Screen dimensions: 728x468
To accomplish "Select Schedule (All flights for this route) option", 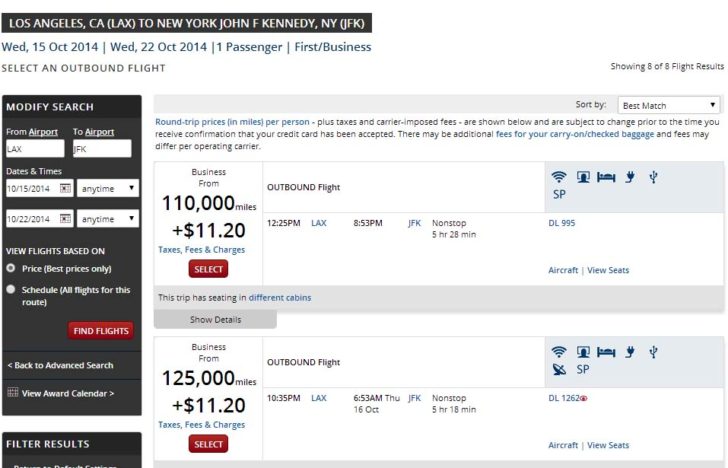I will tap(11, 289).
